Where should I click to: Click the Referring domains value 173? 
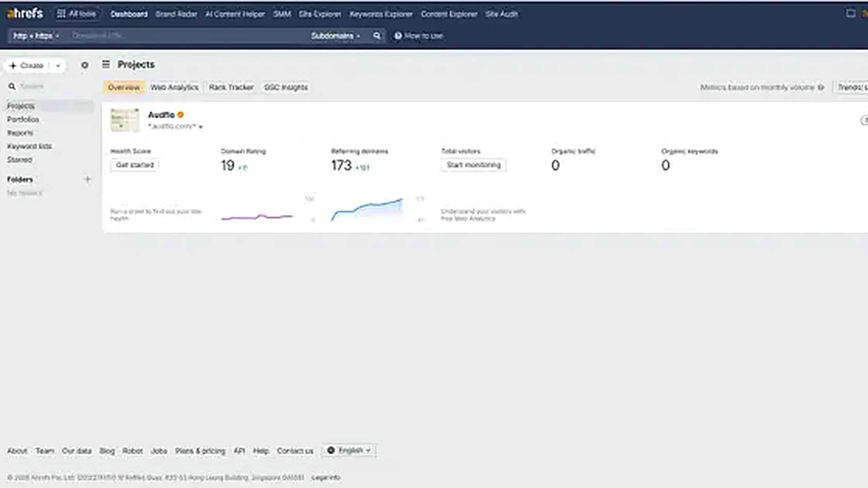[341, 165]
